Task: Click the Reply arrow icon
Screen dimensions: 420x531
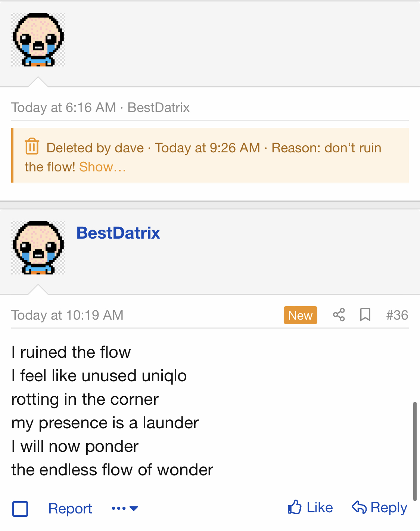Action: [x=359, y=507]
